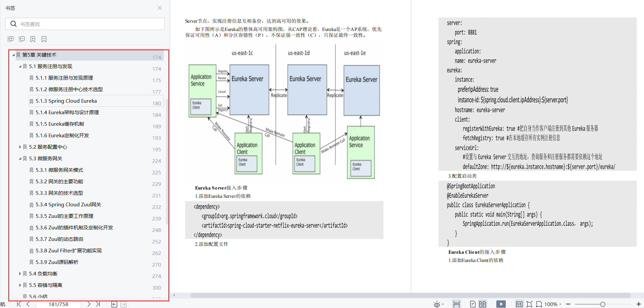Open bookmark 5.1.6 Eureka定制化开发
644x308 pixels.
(62, 136)
